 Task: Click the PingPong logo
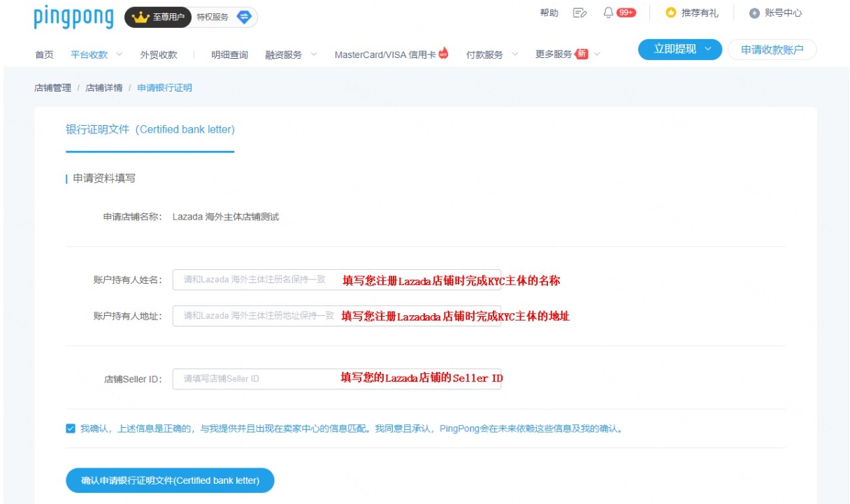coord(74,17)
